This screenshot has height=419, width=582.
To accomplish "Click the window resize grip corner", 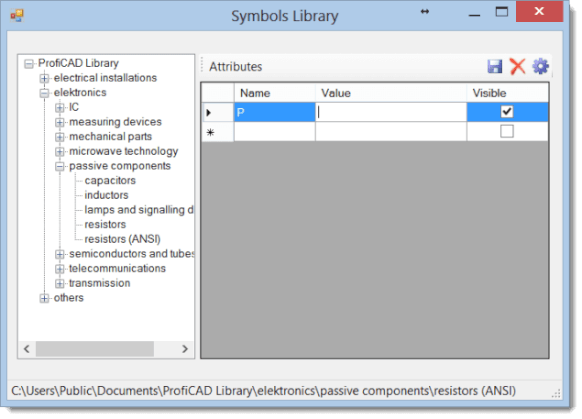I will tap(556, 394).
